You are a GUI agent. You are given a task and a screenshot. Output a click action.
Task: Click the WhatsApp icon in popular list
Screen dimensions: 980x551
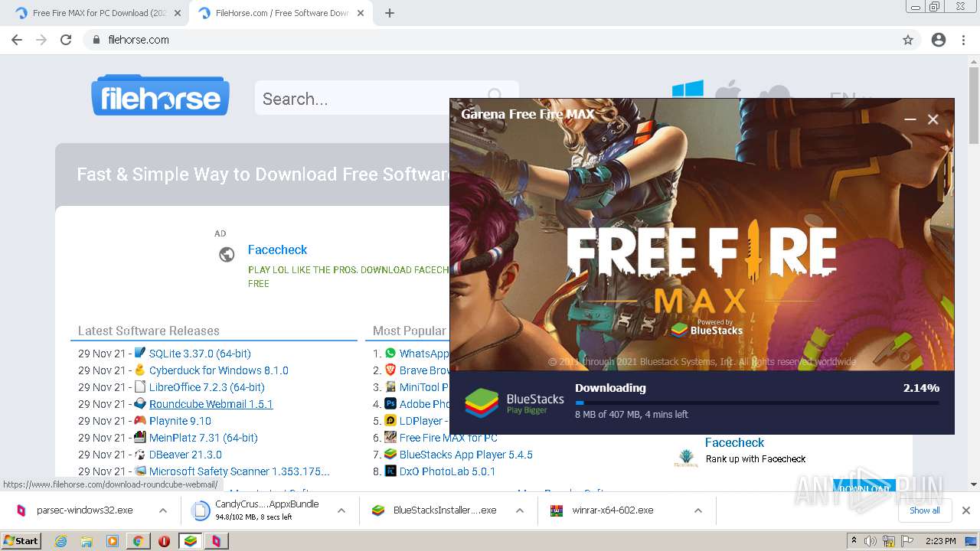click(390, 353)
